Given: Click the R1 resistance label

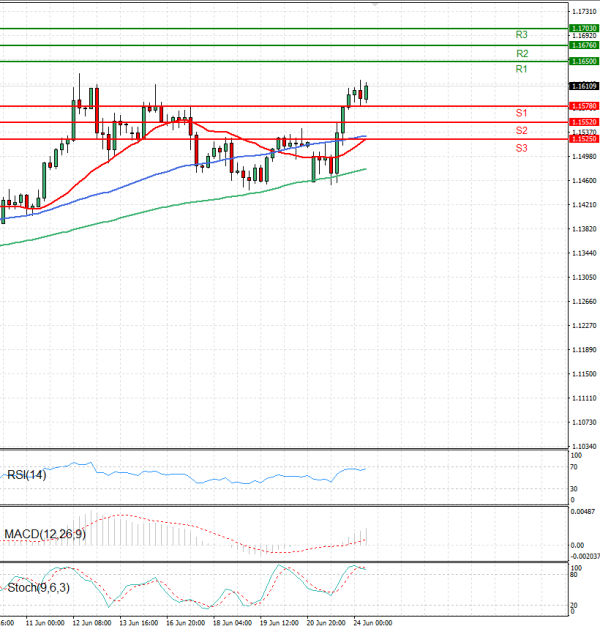Looking at the screenshot, I should [521, 69].
